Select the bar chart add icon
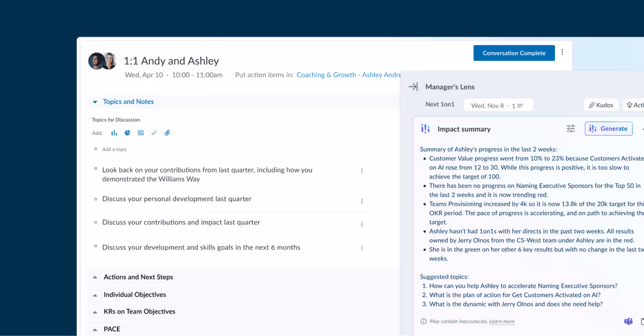This screenshot has width=644, height=336. pos(114,132)
